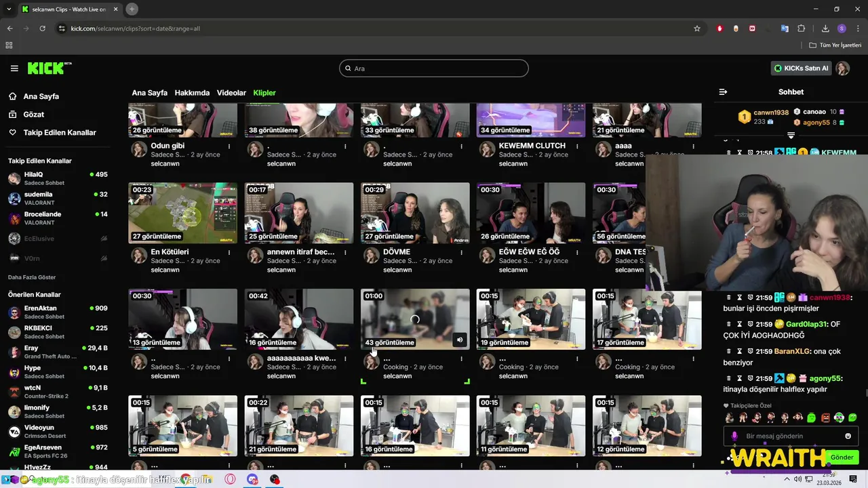Collapse the Sohbet chat panel arrow icon
868x488 pixels.
coord(723,91)
